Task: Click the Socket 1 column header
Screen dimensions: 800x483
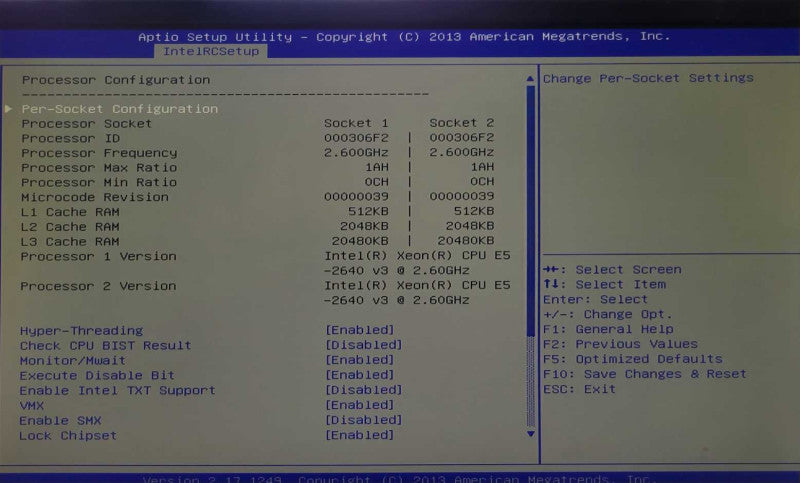Action: click(x=356, y=123)
